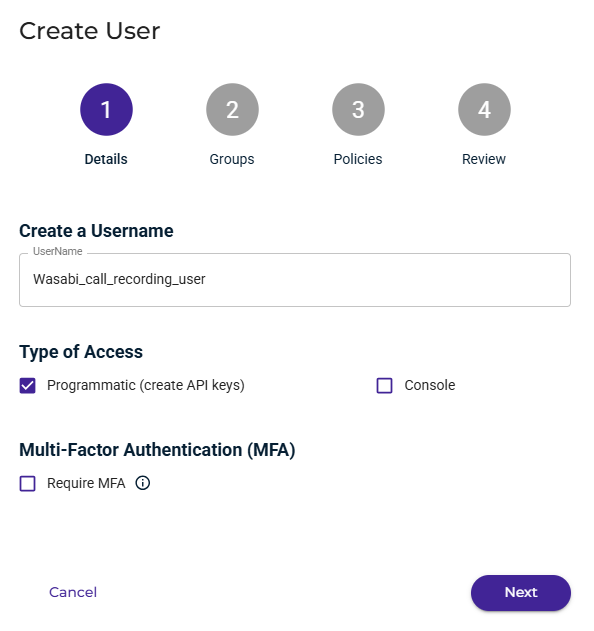The height and width of the screenshot is (631, 594).
Task: Focus the UserName text field
Action: 295,280
